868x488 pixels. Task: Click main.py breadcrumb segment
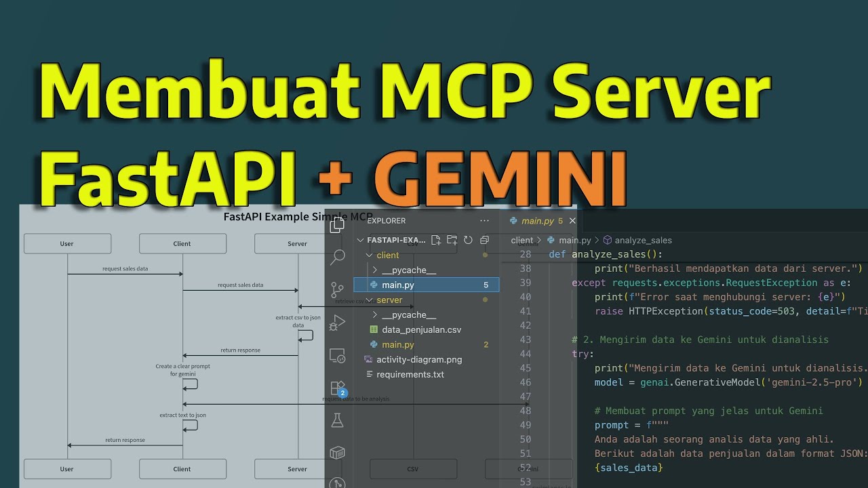569,240
